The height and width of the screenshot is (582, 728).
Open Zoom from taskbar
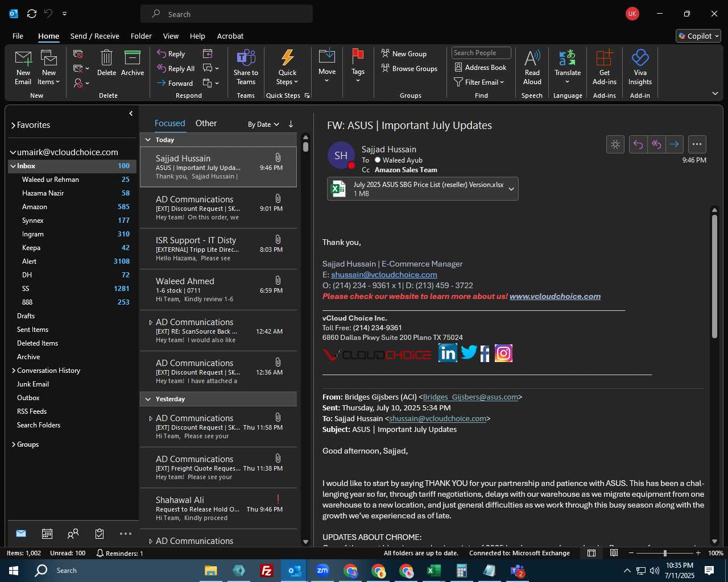point(322,571)
